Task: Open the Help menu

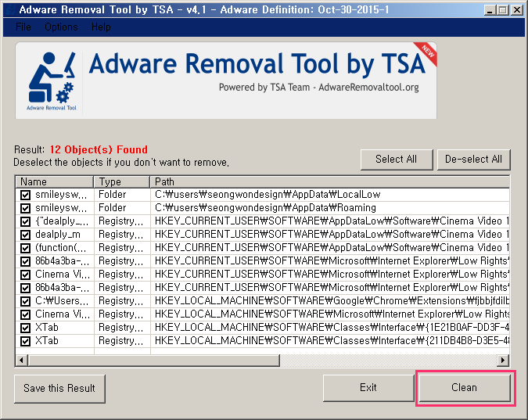Action: click(101, 27)
